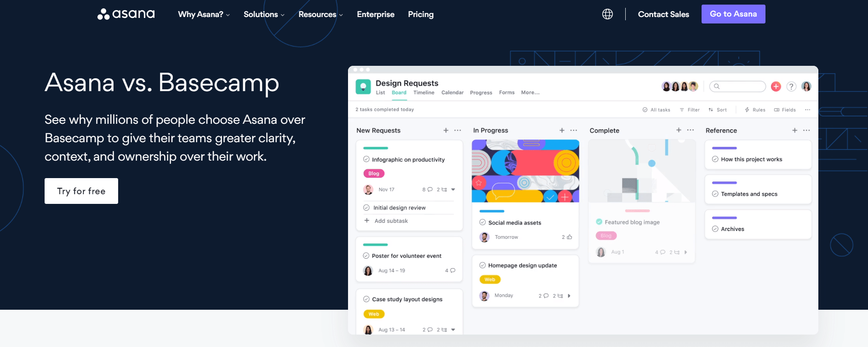Click the user profile avatar at top right
Screen dimensions: 868x347
[806, 86]
